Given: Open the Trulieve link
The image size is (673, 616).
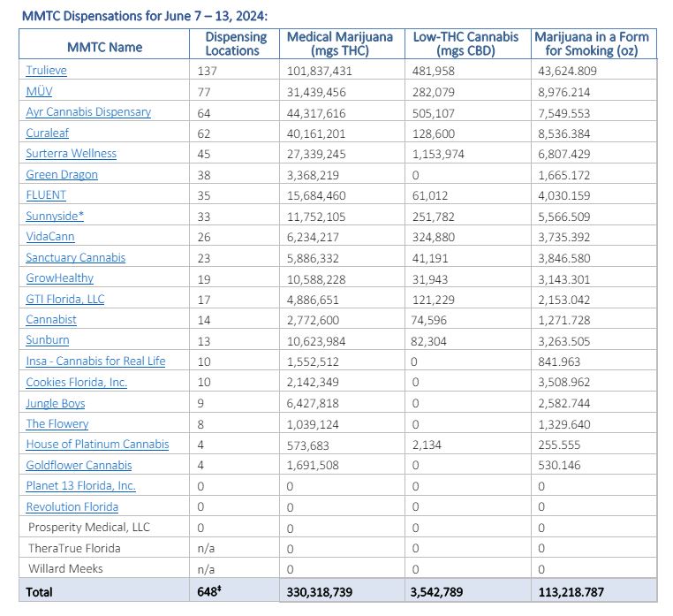Looking at the screenshot, I should pos(46,70).
